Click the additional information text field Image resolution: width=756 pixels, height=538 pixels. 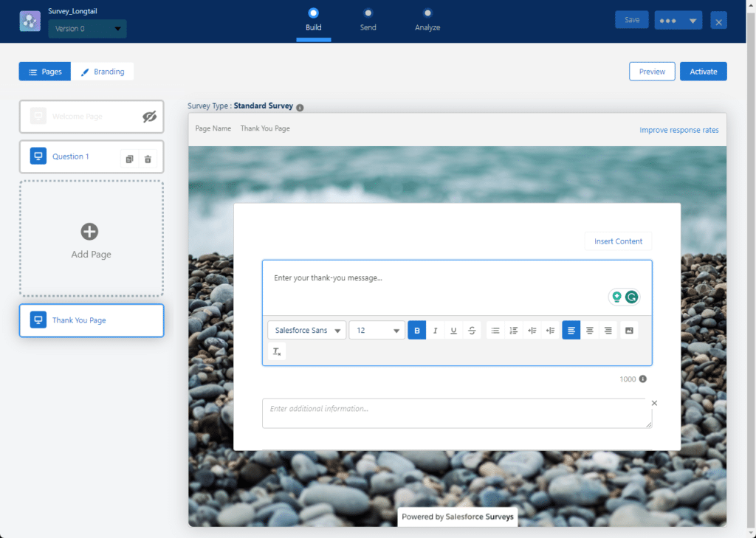tap(456, 413)
